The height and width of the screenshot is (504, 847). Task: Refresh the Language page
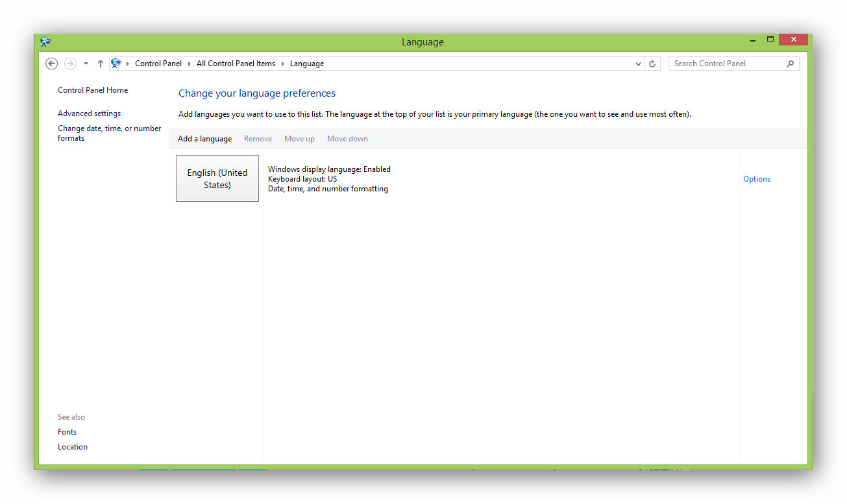653,64
